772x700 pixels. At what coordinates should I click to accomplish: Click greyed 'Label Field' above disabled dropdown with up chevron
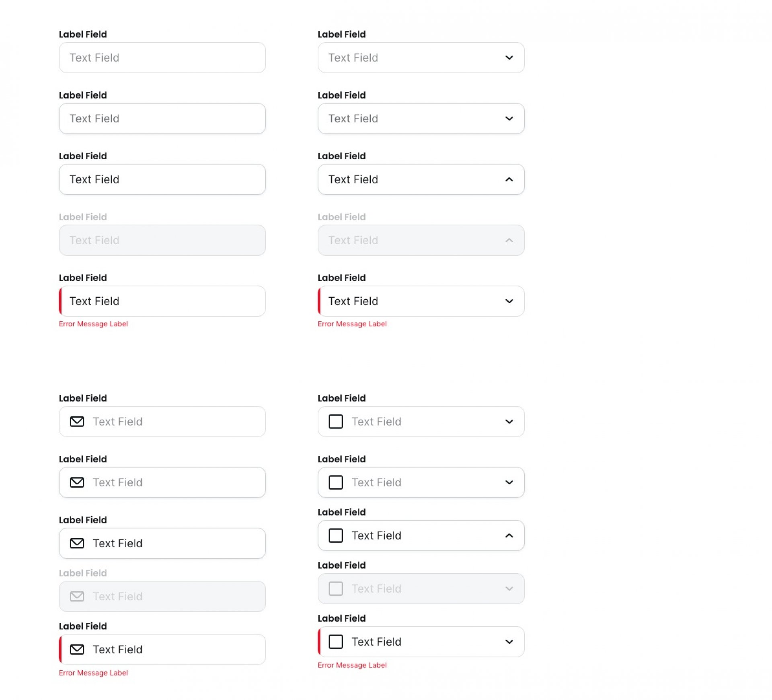(x=342, y=217)
